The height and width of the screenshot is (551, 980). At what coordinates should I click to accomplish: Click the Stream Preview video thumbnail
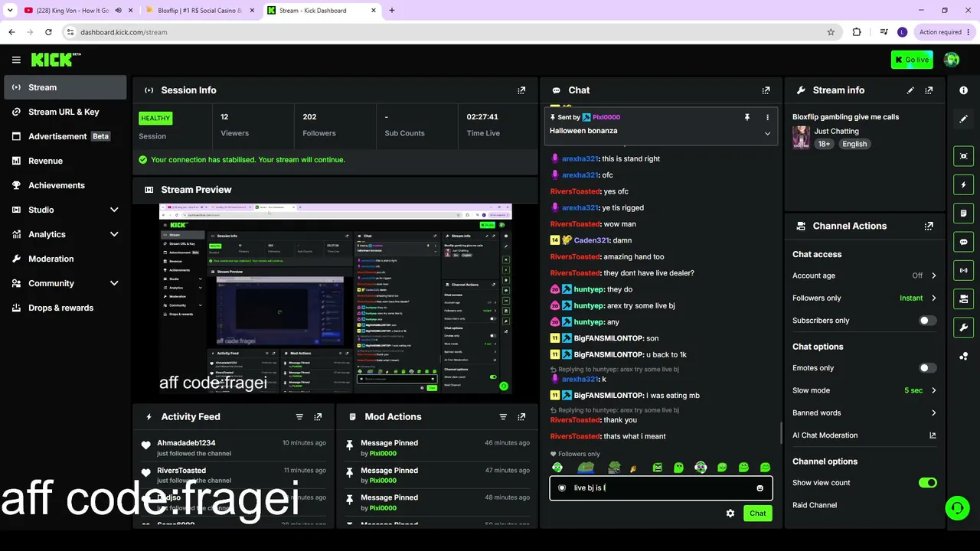coord(335,299)
